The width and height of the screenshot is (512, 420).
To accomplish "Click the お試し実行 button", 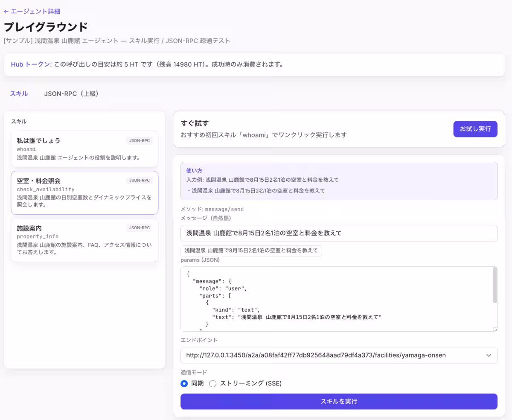I will (x=475, y=129).
